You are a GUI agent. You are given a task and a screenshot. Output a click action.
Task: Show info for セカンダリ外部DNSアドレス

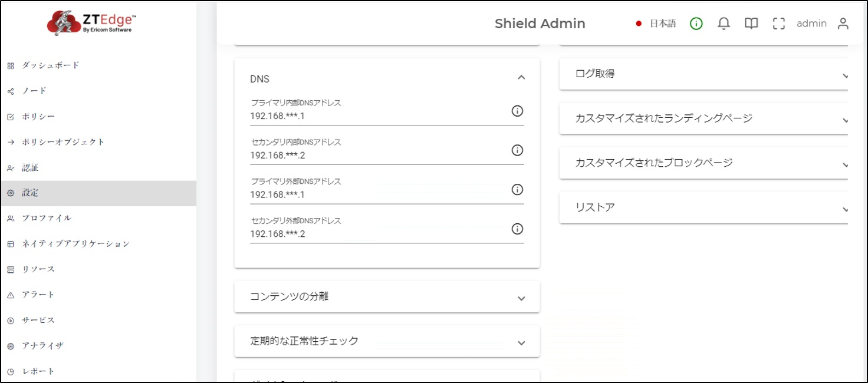pos(517,229)
